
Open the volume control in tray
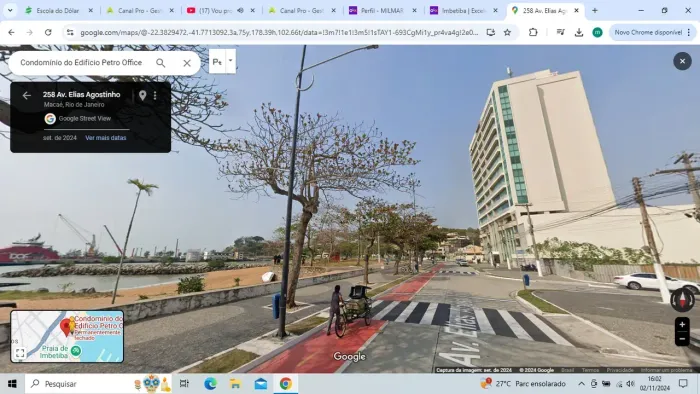click(630, 384)
